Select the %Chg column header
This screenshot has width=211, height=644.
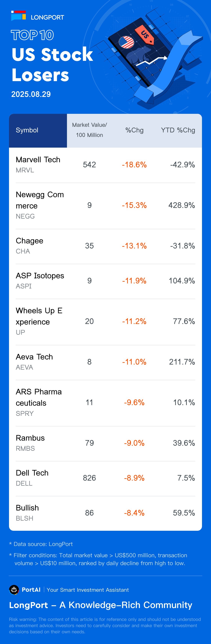click(x=134, y=130)
